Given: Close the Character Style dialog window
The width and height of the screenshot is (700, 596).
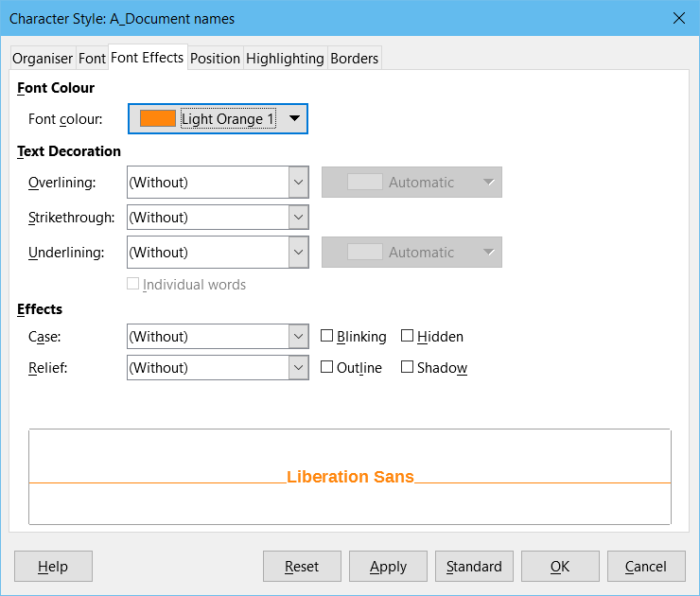Looking at the screenshot, I should click(677, 18).
